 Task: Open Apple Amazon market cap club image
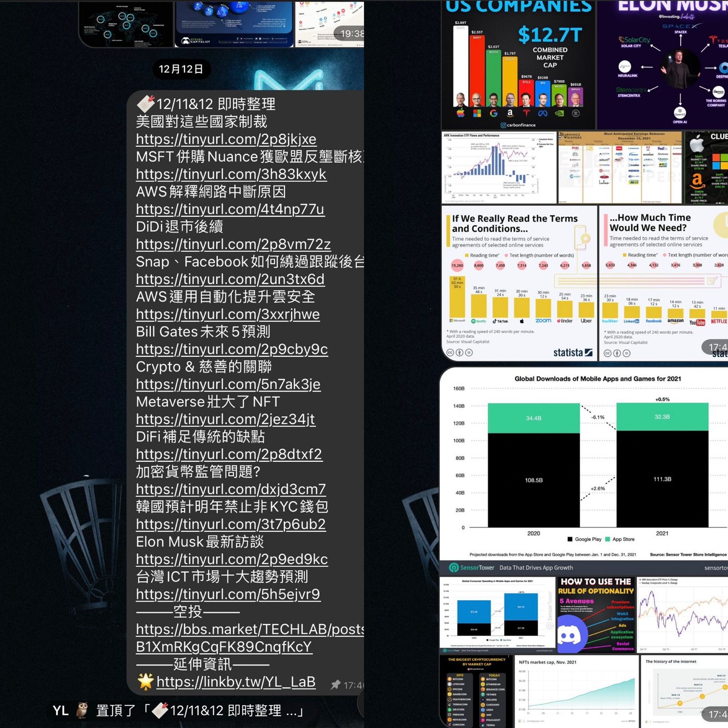pyautogui.click(x=706, y=167)
